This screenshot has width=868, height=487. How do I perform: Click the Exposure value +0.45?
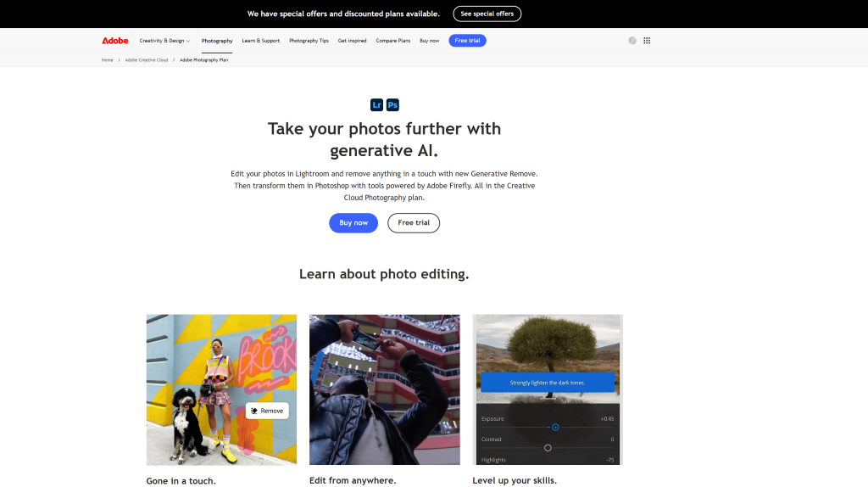click(x=607, y=419)
